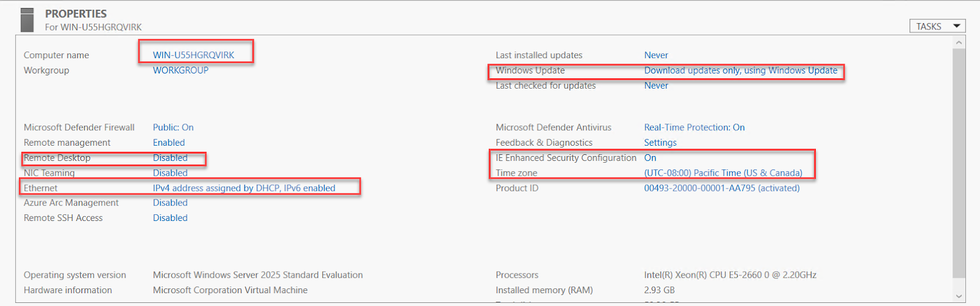Open Remote Desktop Disabled setting
The width and height of the screenshot is (980, 306).
coord(170,158)
